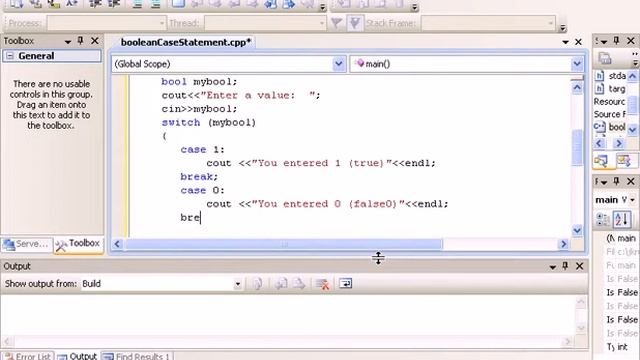Screen dimensions: 640x360
Task: Click editor horizontal scroll right arrow
Action: (x=564, y=244)
